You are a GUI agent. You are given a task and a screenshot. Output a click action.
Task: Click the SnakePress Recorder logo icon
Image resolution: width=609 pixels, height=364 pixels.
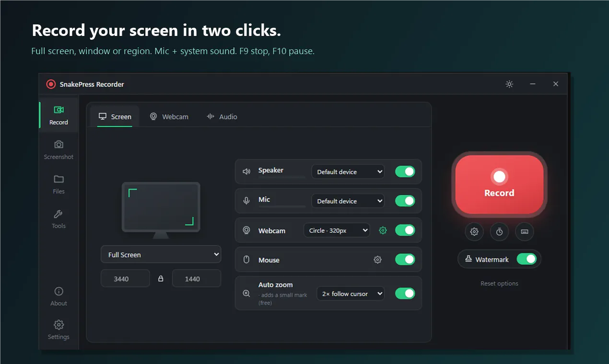pyautogui.click(x=51, y=84)
